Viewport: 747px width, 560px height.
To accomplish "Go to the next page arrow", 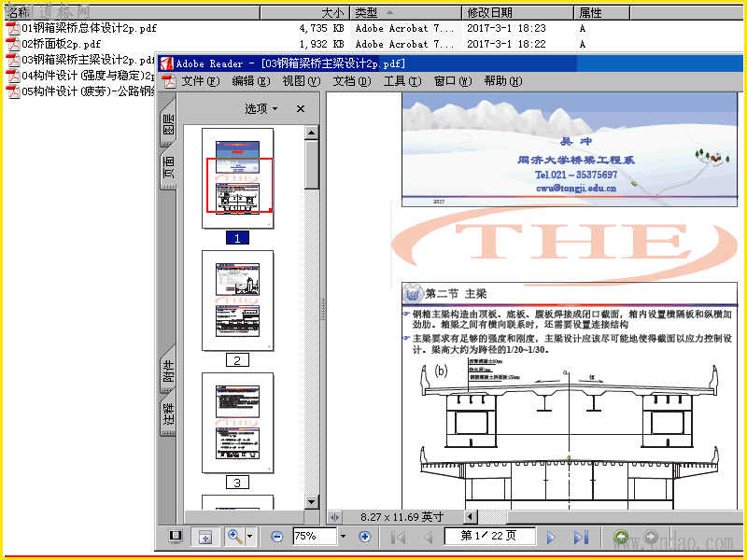I will [x=551, y=538].
